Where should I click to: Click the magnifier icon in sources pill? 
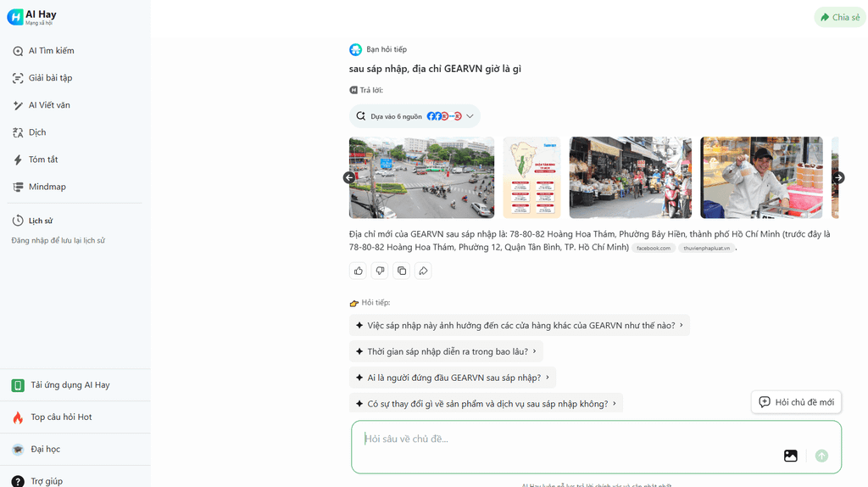click(x=361, y=116)
